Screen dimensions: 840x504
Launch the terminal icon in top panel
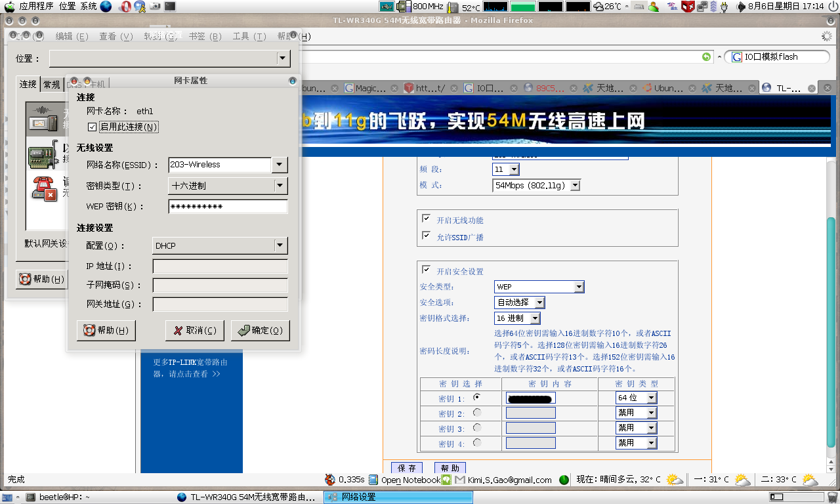[x=170, y=7]
